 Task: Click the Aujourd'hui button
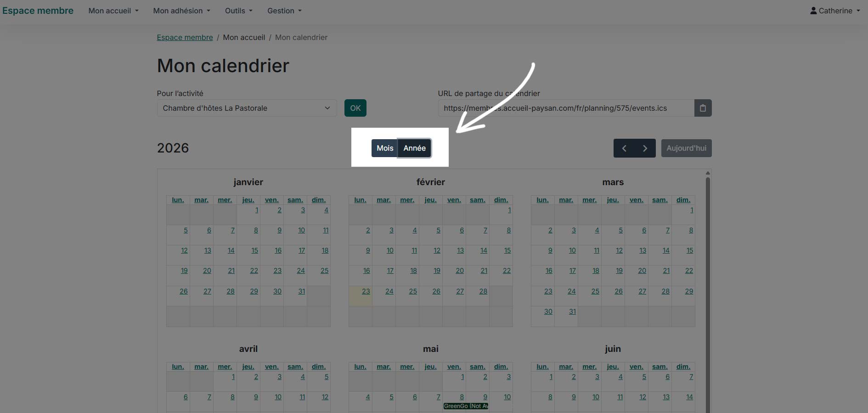[686, 148]
